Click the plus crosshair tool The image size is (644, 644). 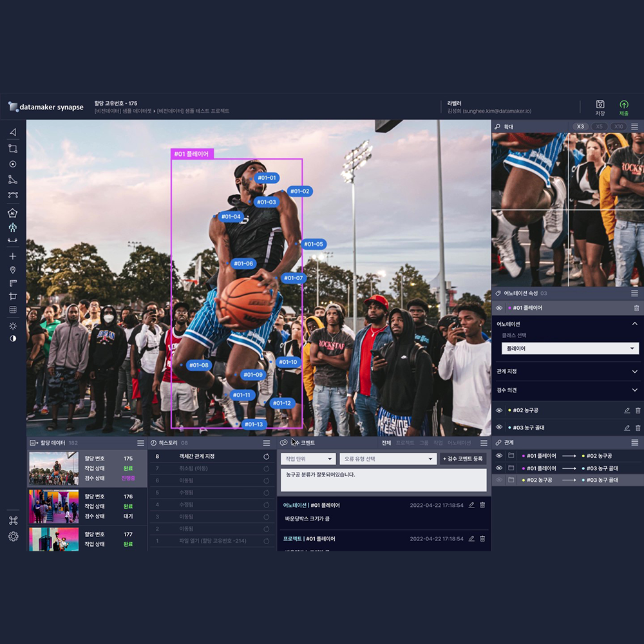13,256
